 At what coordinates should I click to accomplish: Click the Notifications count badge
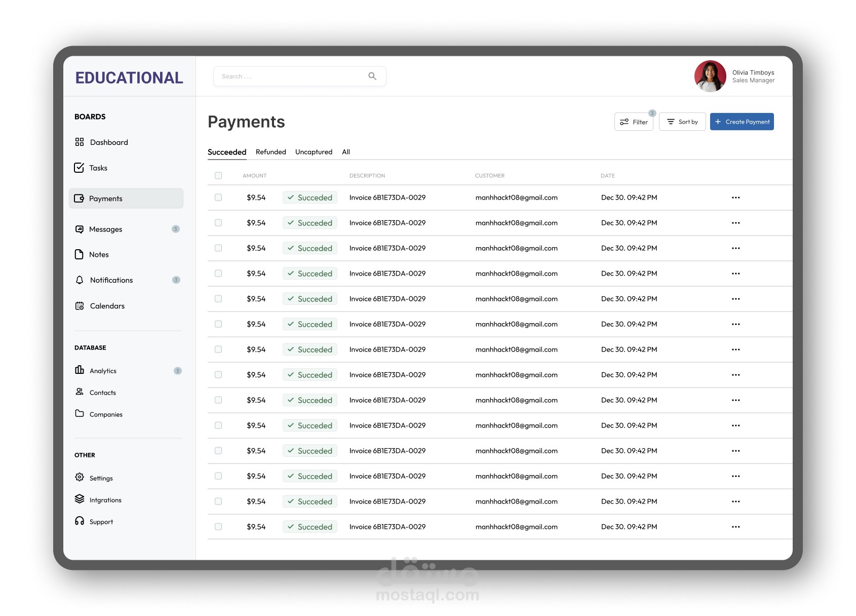click(x=176, y=280)
